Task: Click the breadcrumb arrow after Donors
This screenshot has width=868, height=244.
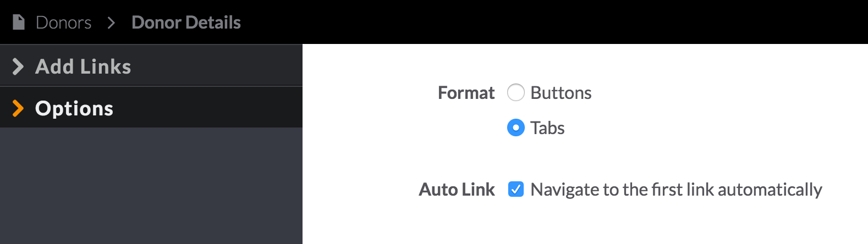Action: tap(112, 23)
